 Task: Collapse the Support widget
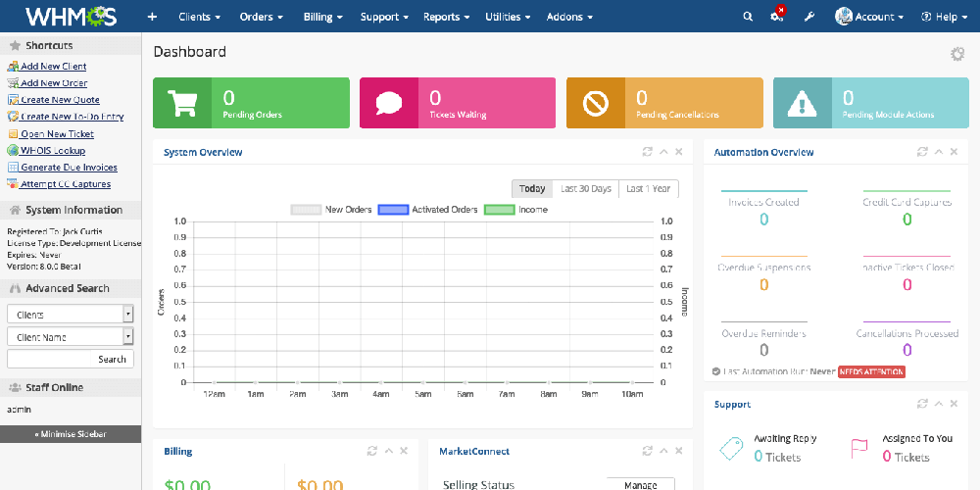pos(939,404)
